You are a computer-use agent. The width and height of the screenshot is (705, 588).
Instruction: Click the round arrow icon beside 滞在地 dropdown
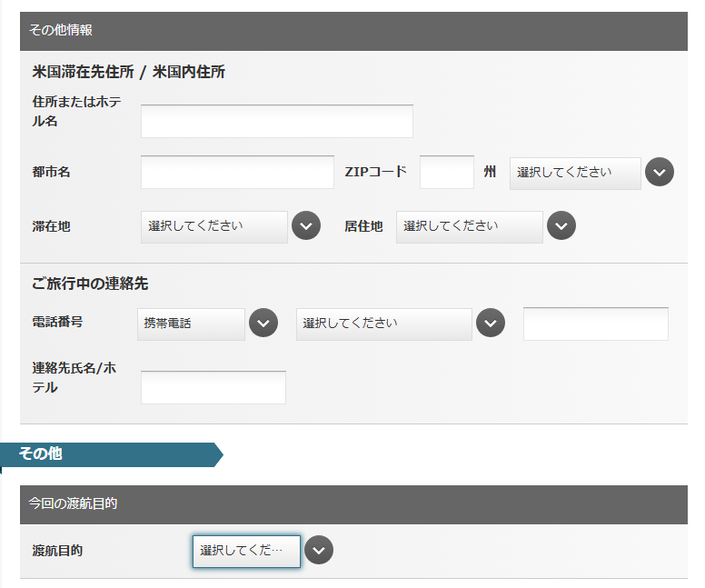[x=306, y=225]
